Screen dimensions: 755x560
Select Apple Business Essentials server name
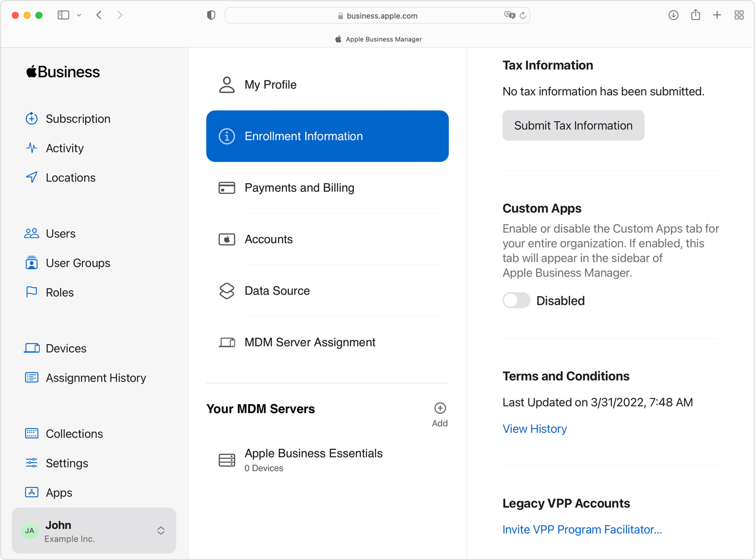pos(314,453)
